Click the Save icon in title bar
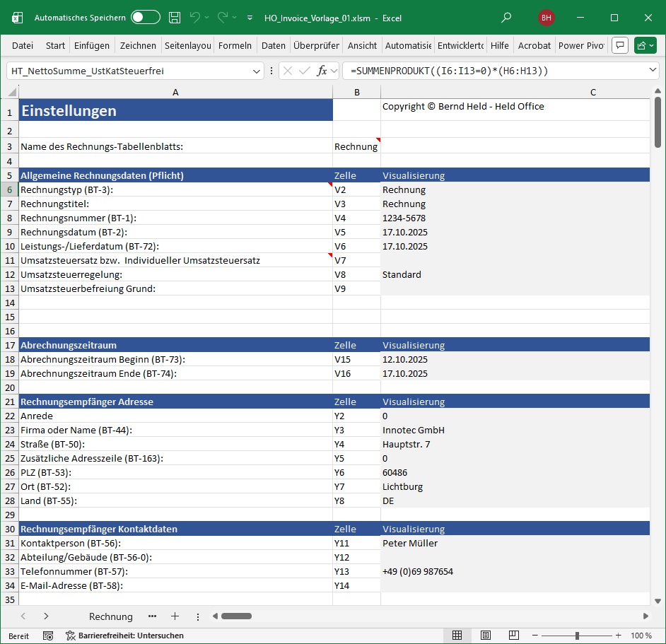Viewport: 666px width, 644px height. (x=175, y=18)
